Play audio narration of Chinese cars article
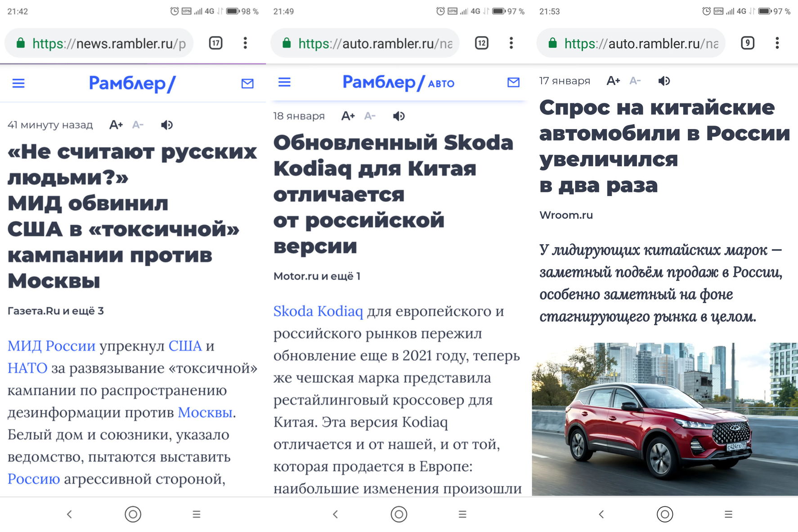Image resolution: width=798 pixels, height=532 pixels. pos(664,81)
